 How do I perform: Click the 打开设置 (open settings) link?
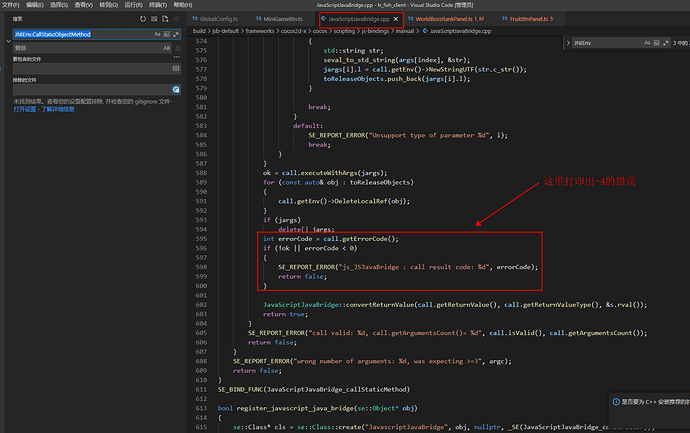24,109
